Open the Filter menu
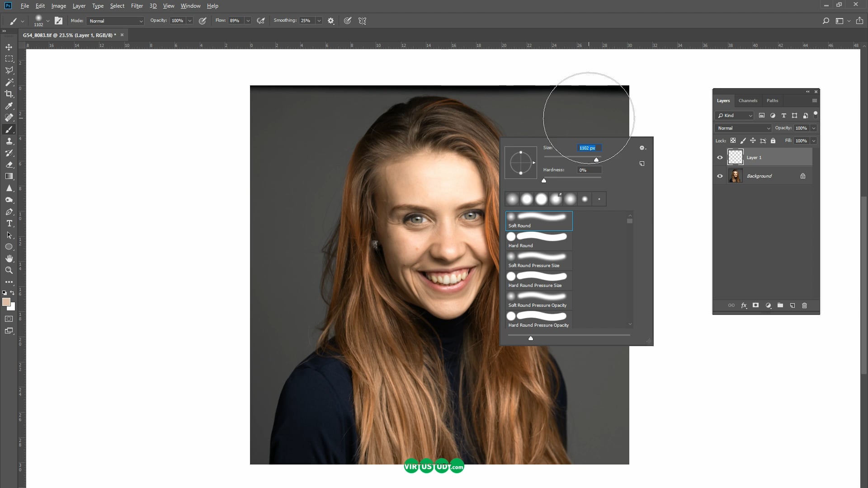868x488 pixels. coord(137,6)
